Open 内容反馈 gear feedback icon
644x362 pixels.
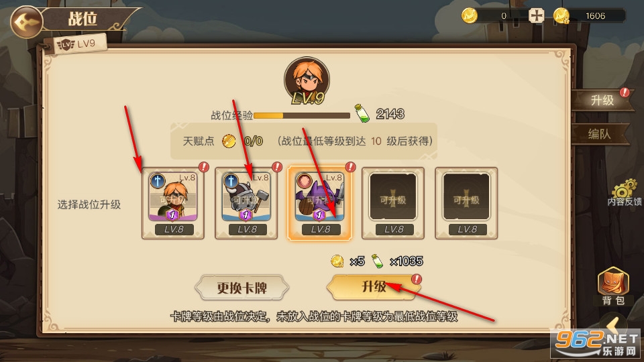click(x=625, y=192)
